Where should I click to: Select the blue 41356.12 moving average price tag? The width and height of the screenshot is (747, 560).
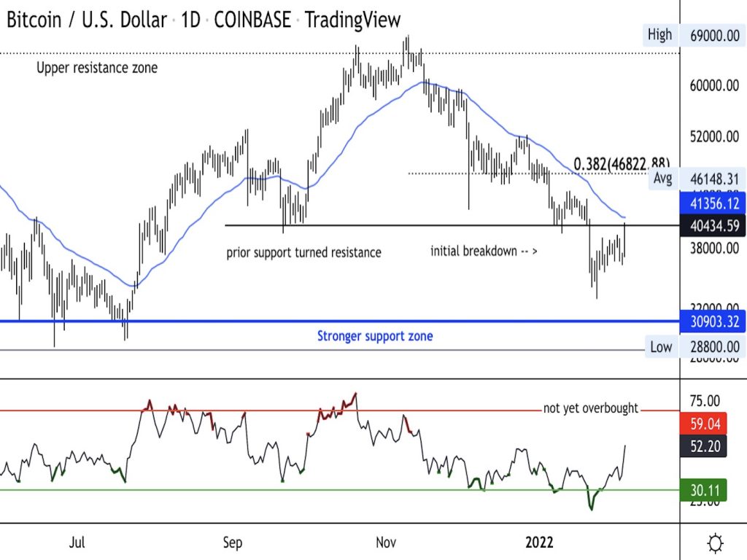pyautogui.click(x=713, y=203)
